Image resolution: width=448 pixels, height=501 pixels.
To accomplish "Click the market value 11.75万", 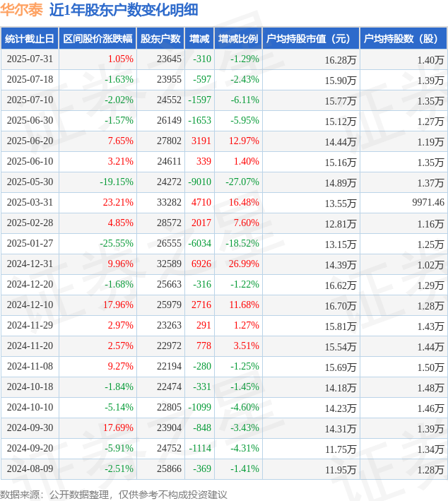I will tap(341, 449).
